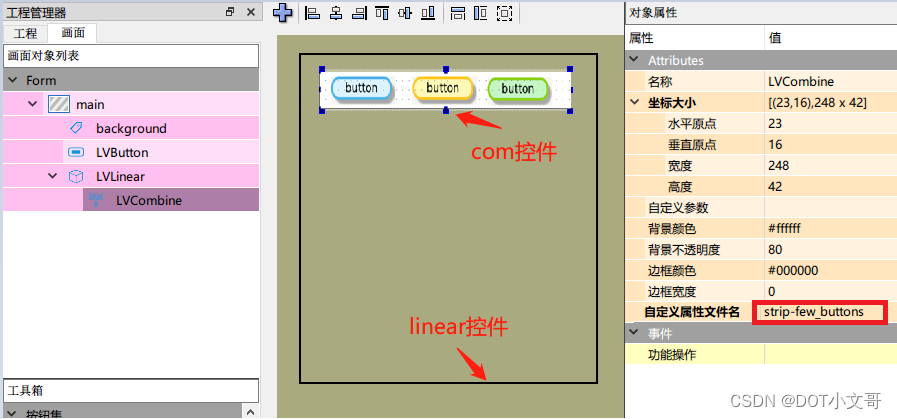Change 边框颜色 value #000000
Image resolution: width=897 pixels, height=419 pixels.
coord(831,270)
